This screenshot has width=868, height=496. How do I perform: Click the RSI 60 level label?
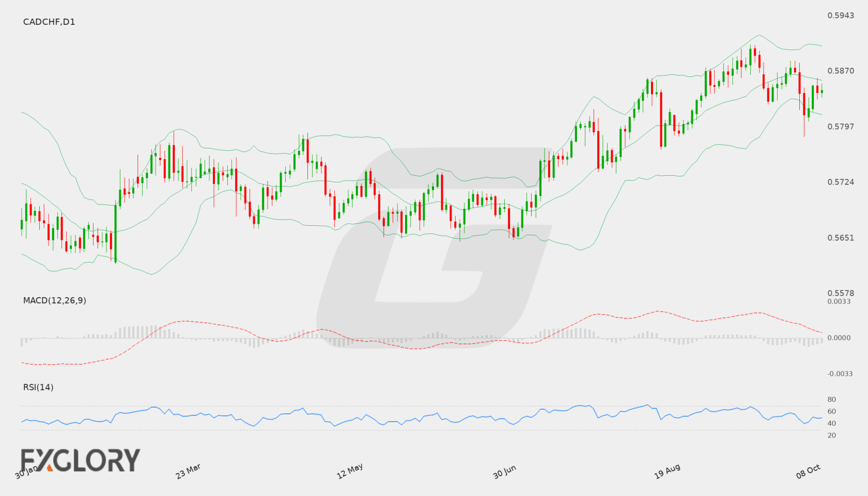coord(832,411)
